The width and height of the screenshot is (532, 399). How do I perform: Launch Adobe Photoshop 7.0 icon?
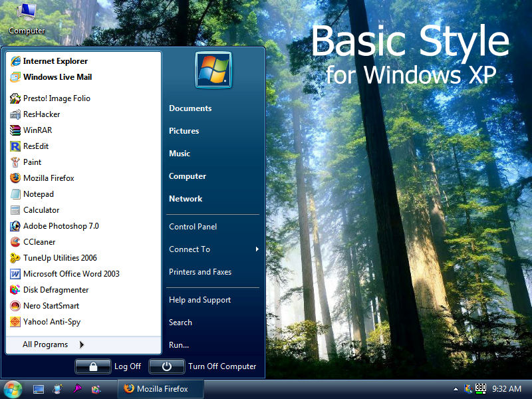tap(15, 226)
